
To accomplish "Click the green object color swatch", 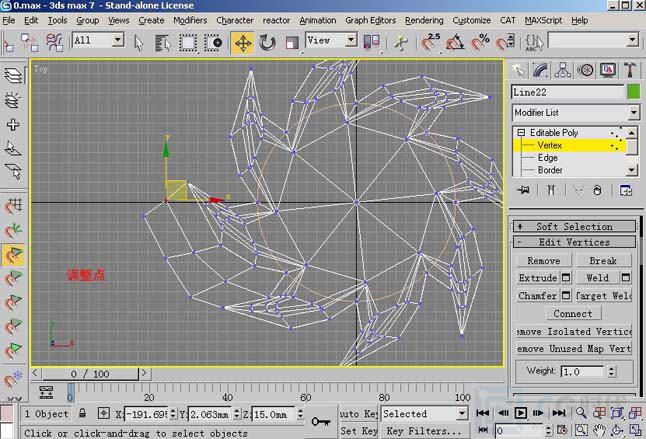I will point(633,92).
